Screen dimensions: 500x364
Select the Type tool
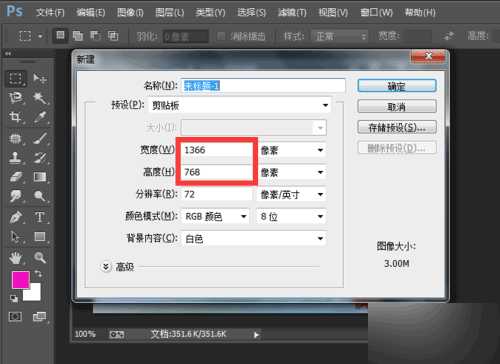40,217
